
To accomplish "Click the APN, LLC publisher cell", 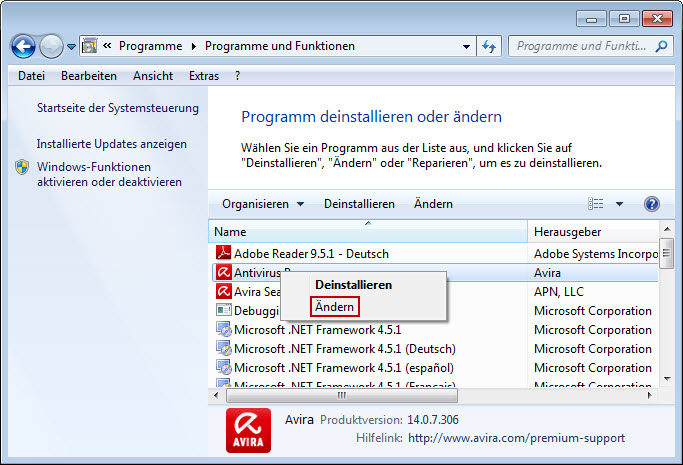I will pos(559,292).
